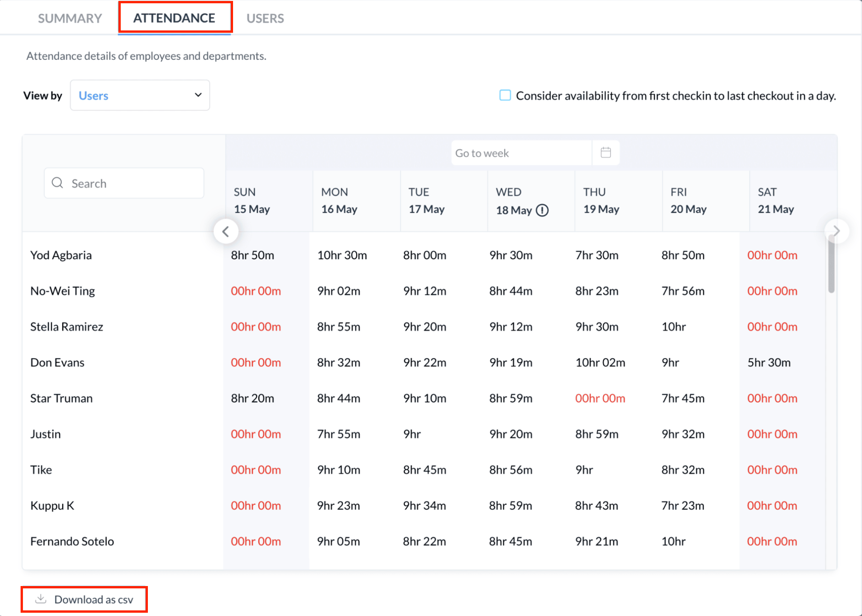Click the Go to week field
Image resolution: width=862 pixels, height=616 pixels.
pyautogui.click(x=521, y=153)
